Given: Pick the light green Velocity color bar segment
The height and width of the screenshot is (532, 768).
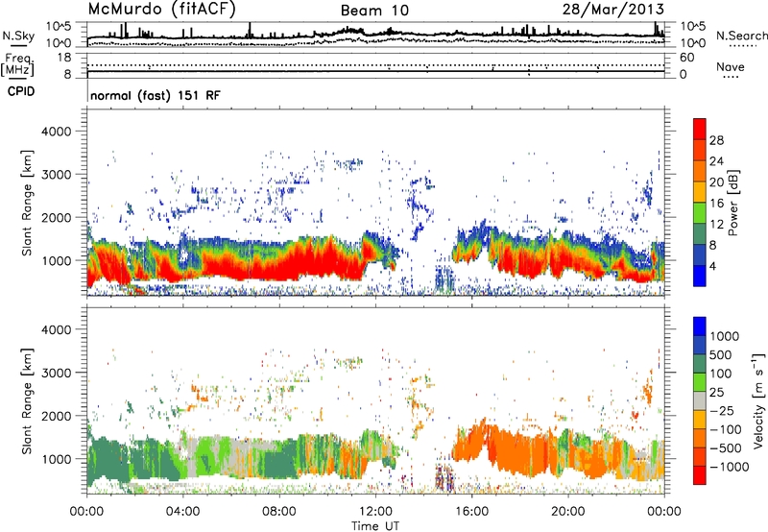Looking at the screenshot, I should coord(700,382).
